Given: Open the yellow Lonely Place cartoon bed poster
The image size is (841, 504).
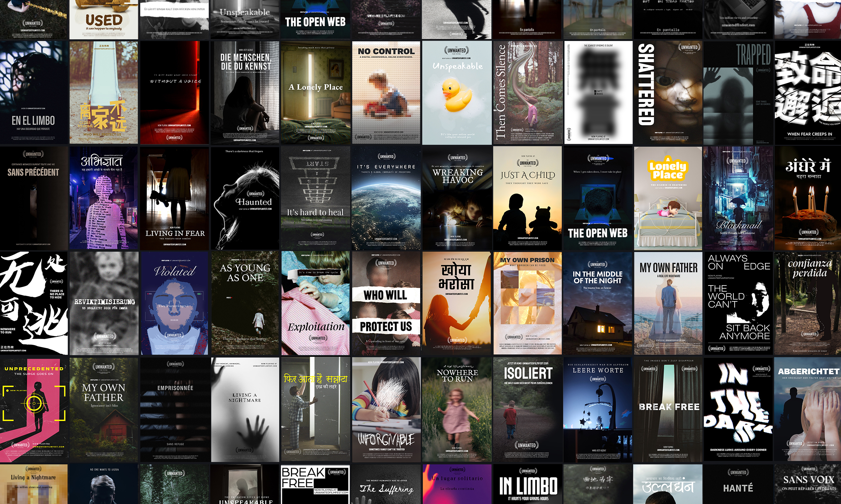Looking at the screenshot, I should click(x=668, y=198).
